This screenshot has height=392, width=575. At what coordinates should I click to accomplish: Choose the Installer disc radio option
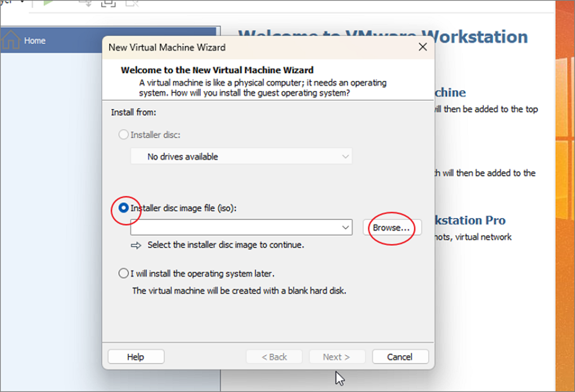coord(123,135)
